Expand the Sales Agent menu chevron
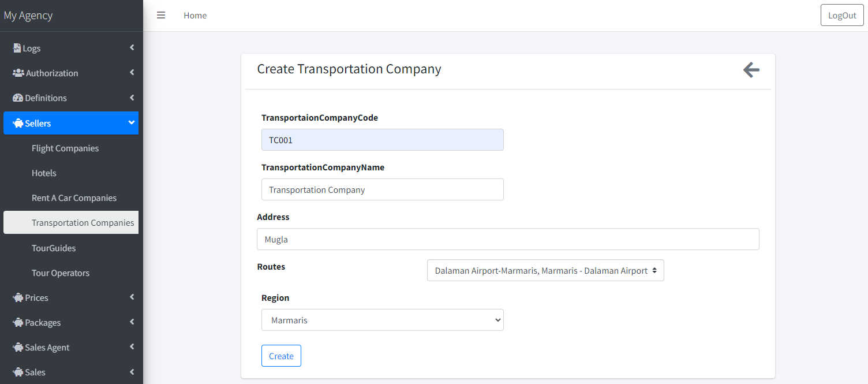Image resolution: width=868 pixels, height=384 pixels. click(132, 347)
